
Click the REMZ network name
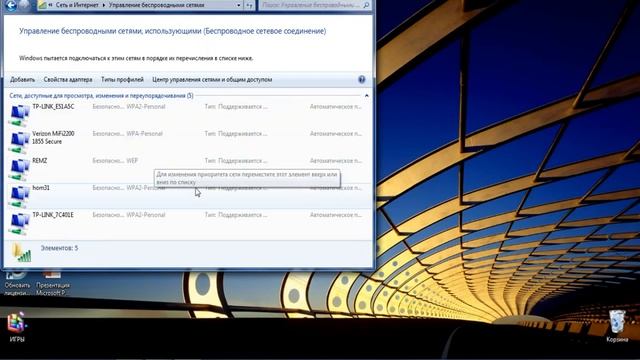click(x=40, y=161)
